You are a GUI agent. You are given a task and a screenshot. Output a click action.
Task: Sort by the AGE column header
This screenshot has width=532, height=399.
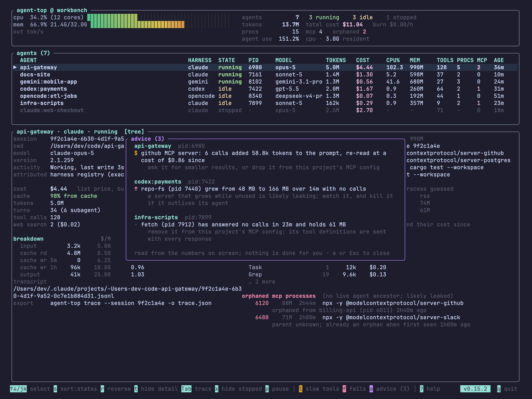pyautogui.click(x=499, y=60)
